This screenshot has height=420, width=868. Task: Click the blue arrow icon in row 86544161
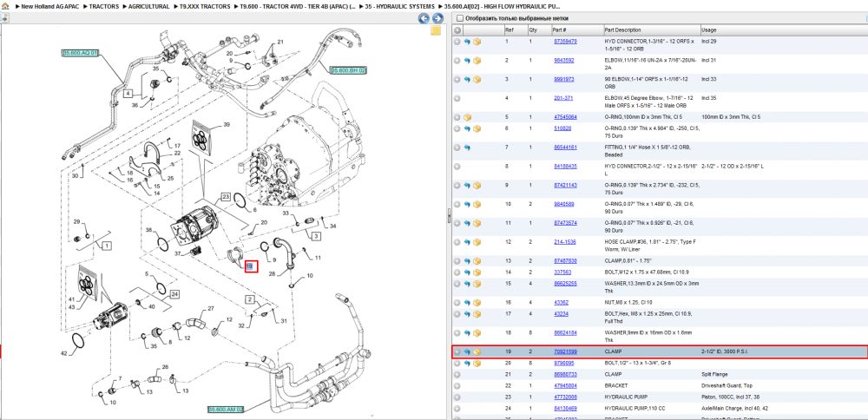pos(467,148)
